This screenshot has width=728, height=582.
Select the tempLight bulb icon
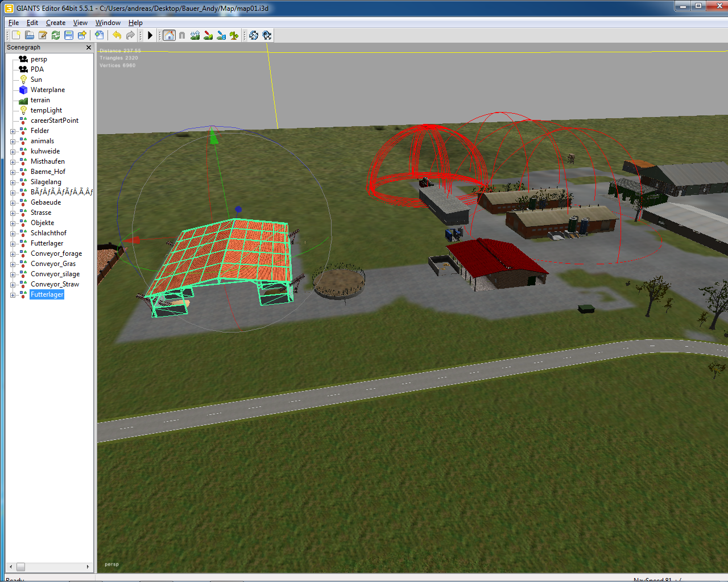click(x=23, y=110)
